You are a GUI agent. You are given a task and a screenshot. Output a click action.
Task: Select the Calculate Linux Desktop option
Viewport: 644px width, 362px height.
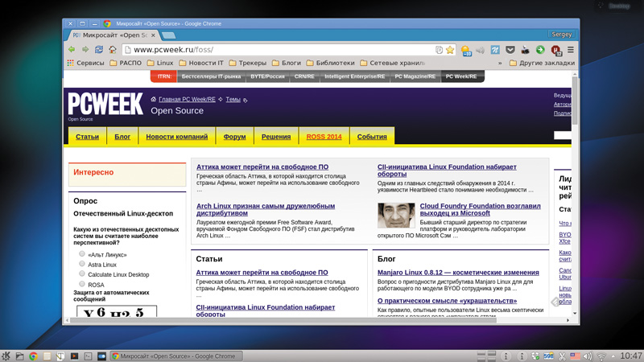(82, 274)
